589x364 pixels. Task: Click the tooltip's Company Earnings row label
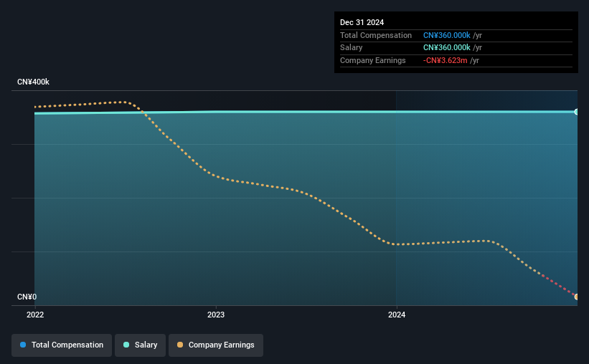pos(372,60)
